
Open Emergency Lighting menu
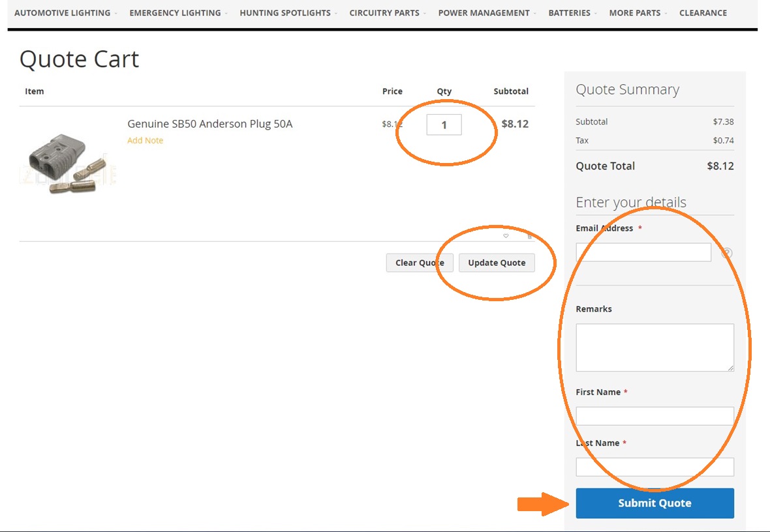(x=176, y=13)
